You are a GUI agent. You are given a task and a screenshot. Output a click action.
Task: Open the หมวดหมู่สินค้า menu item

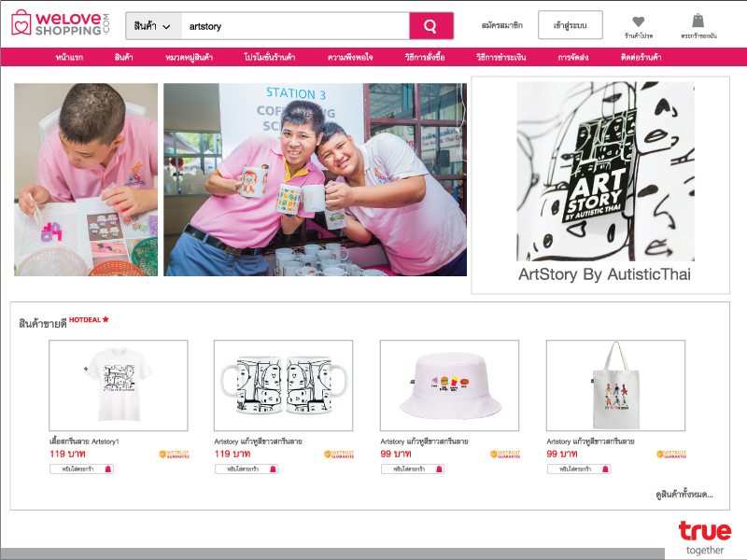pyautogui.click(x=189, y=57)
